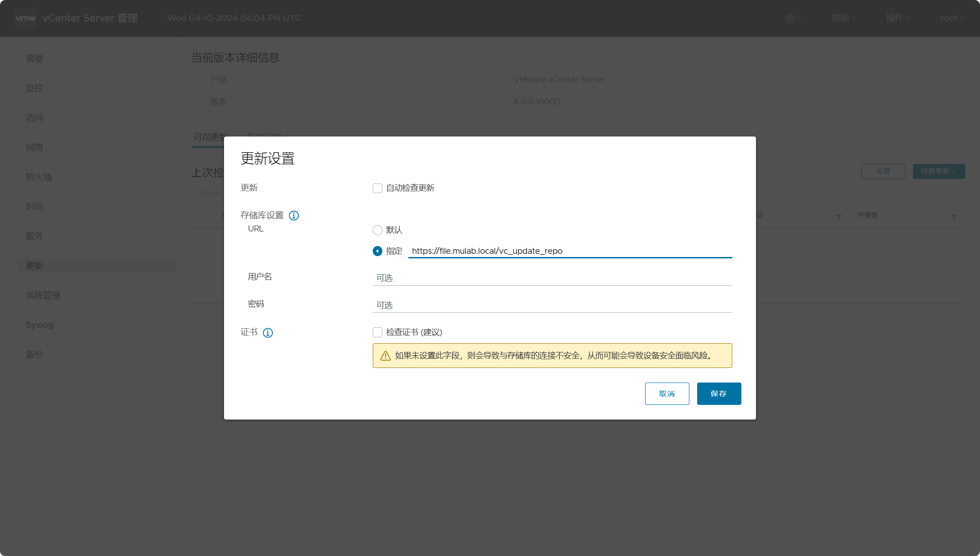Click the 更新设置 dialog title
This screenshot has width=980, height=556.
(x=268, y=158)
